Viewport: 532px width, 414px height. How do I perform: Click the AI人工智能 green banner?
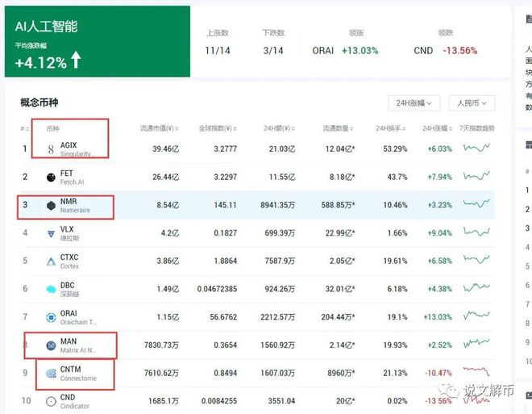click(98, 42)
